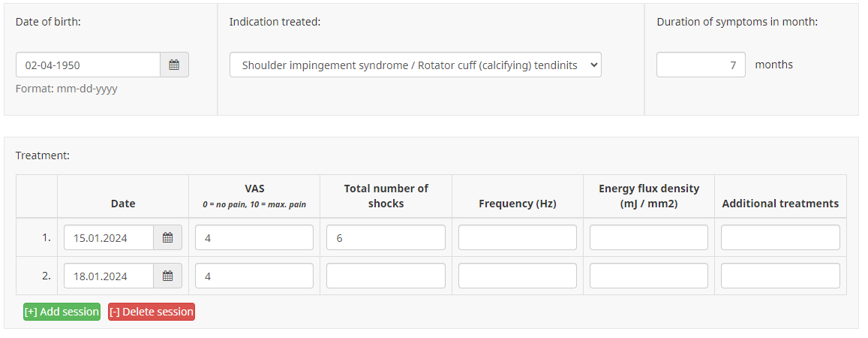Image resolution: width=868 pixels, height=338 pixels.
Task: Focus the Date of birth text field
Action: tap(89, 65)
